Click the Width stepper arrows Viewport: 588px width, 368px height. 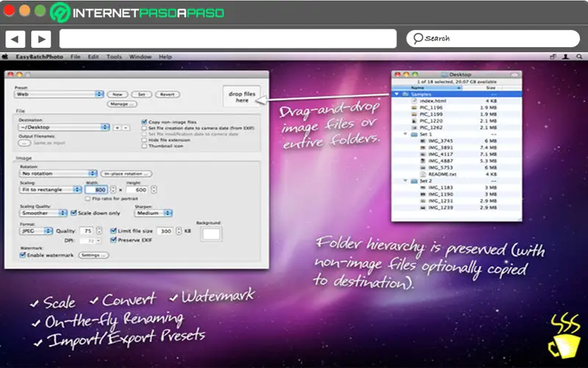(113, 190)
